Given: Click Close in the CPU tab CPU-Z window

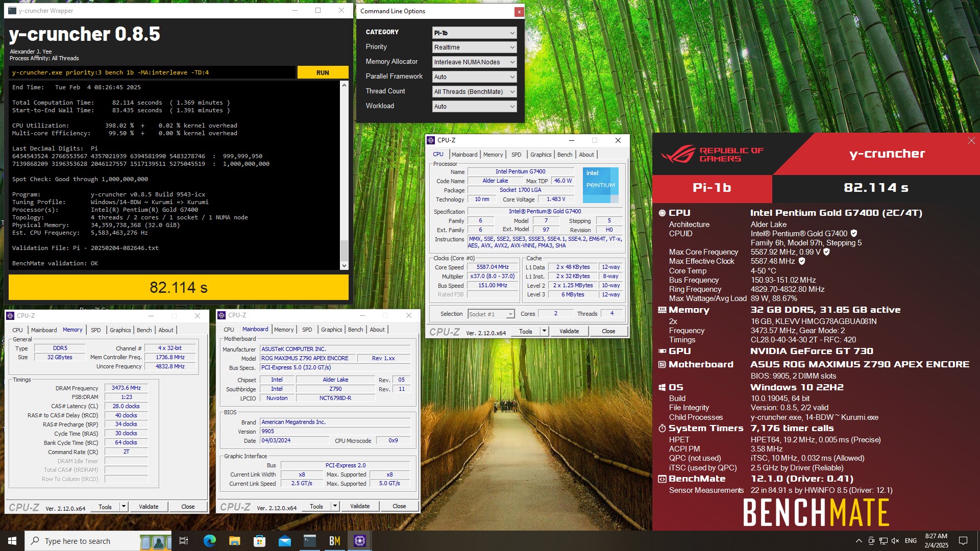Looking at the screenshot, I should pyautogui.click(x=608, y=331).
